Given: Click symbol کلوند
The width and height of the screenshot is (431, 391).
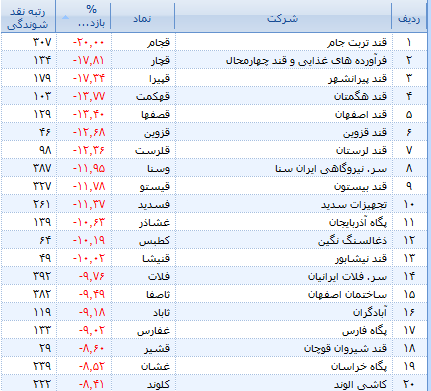Looking at the screenshot, I should point(158,384).
